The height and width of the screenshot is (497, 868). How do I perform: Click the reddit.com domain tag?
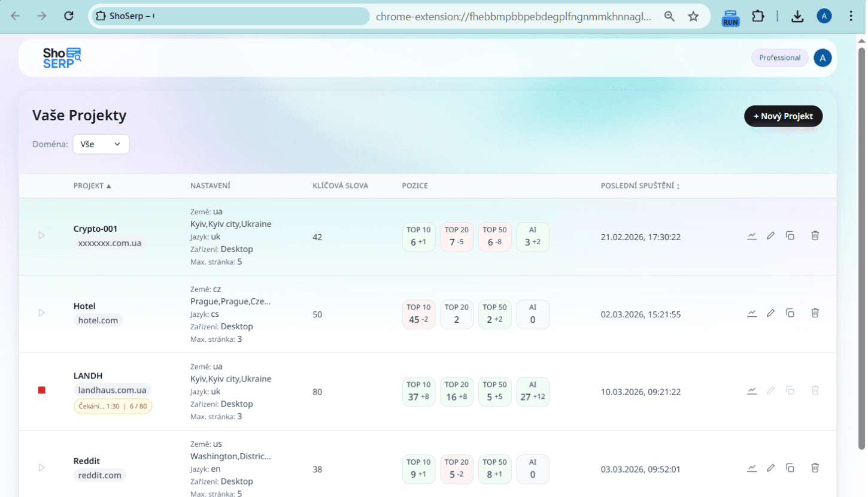click(x=100, y=475)
